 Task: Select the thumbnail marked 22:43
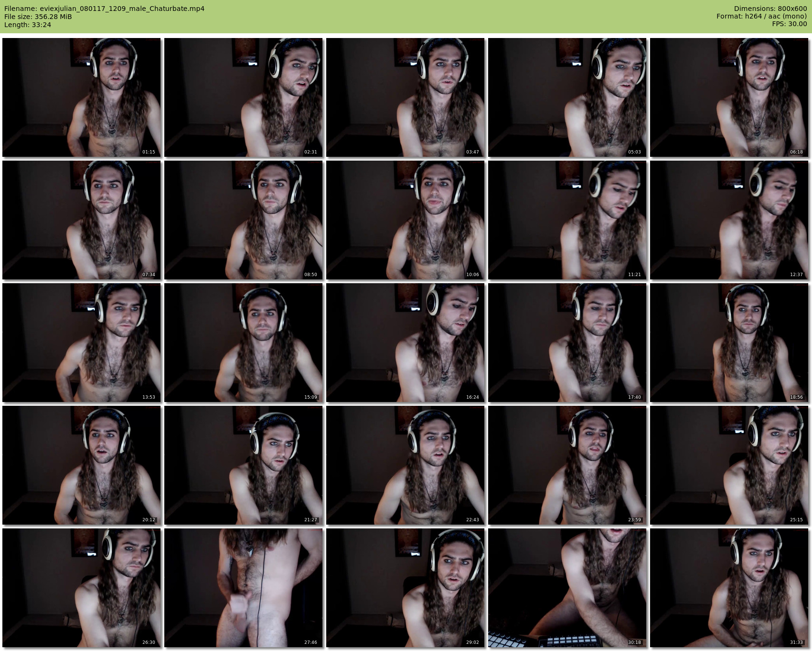click(405, 465)
